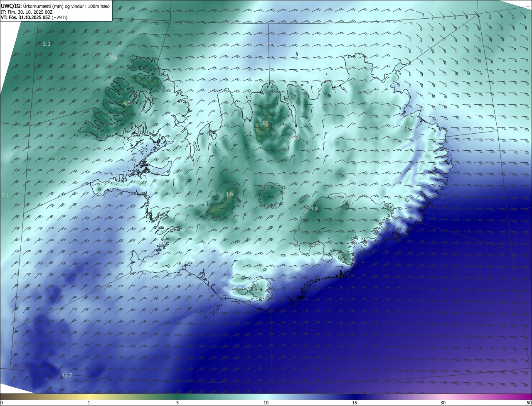The width and height of the screenshot is (532, 406).
Task: Click the map value label "8.5"
Action: (8, 156)
